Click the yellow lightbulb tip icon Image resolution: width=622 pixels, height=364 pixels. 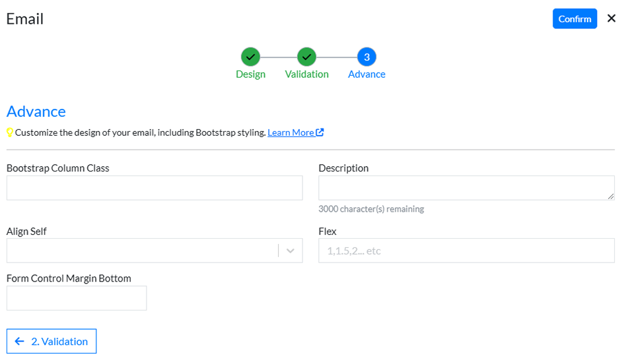pos(10,133)
